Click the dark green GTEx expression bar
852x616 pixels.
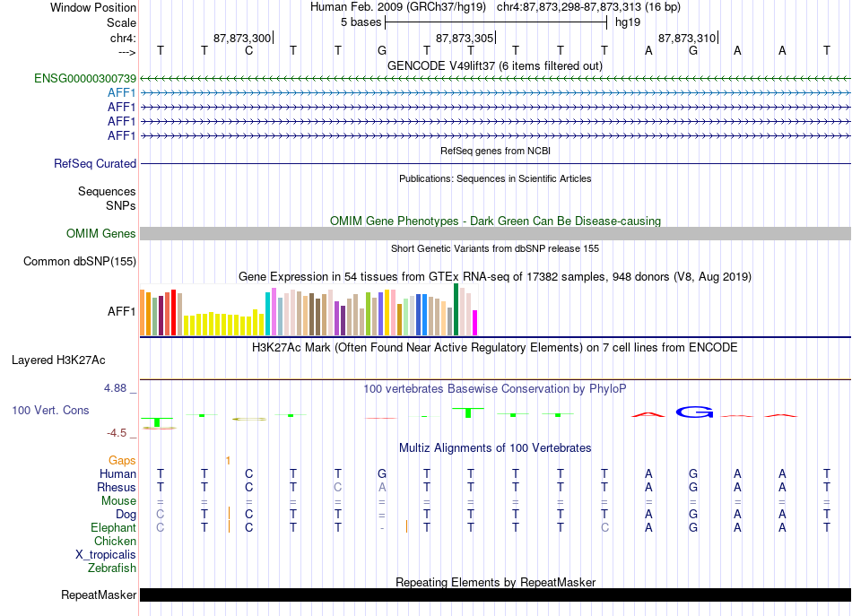(x=456, y=309)
